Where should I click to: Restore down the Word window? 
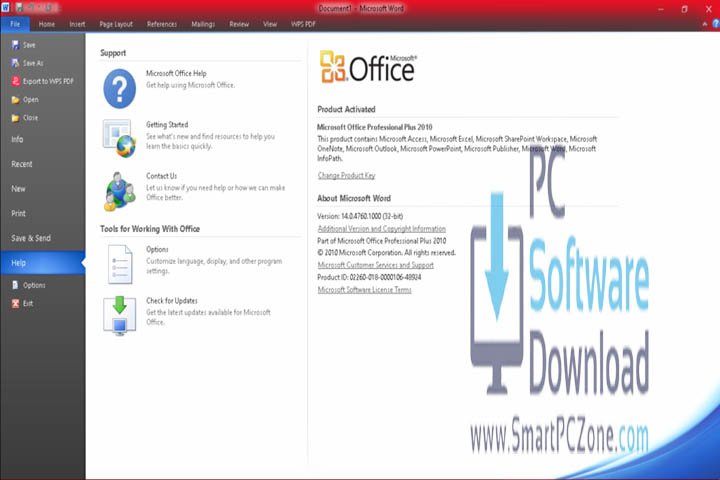tap(684, 9)
